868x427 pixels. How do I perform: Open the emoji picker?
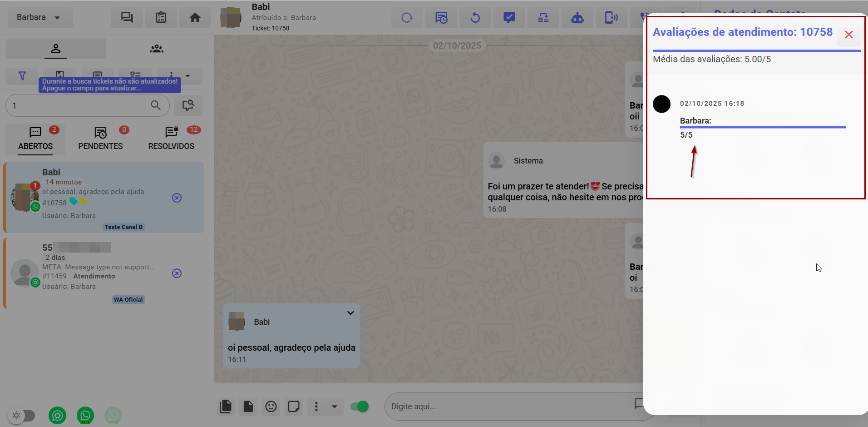click(271, 407)
